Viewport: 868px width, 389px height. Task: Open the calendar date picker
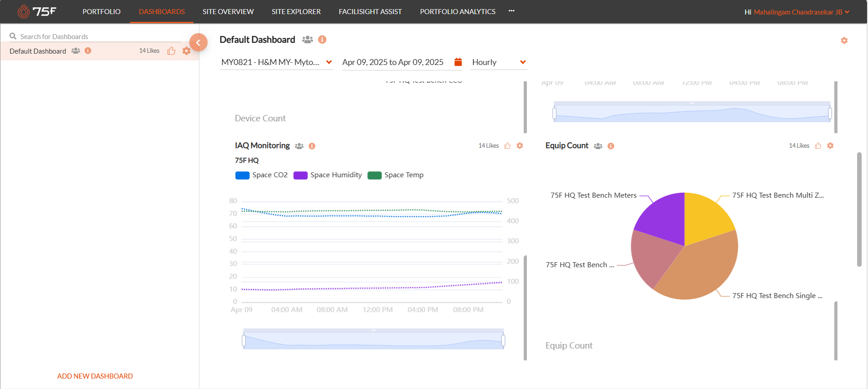pyautogui.click(x=458, y=62)
